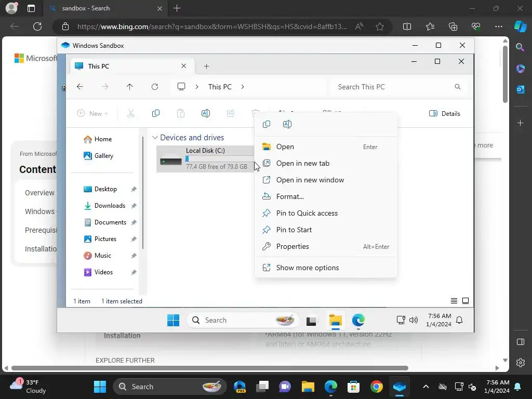The image size is (532, 399).
Task: Open sandbox Start menu
Action: [174, 320]
